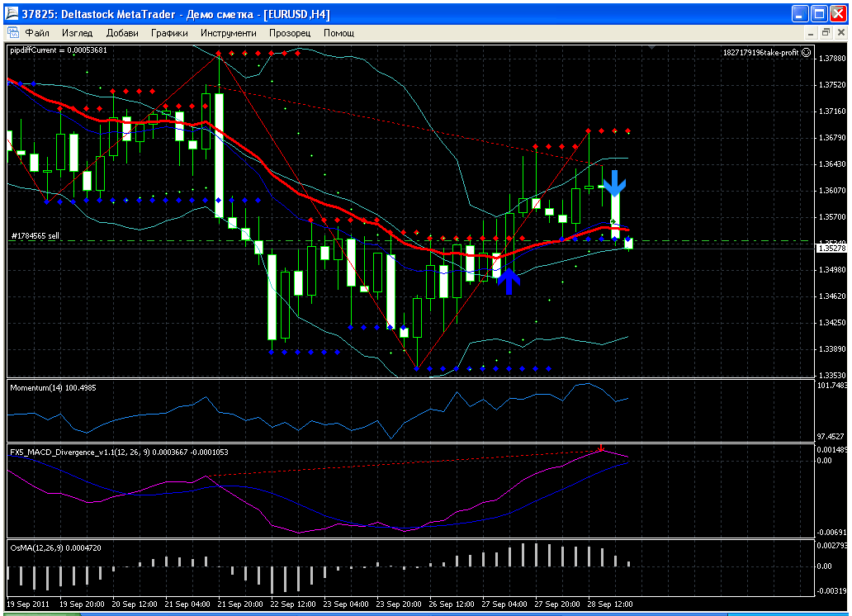Click the 97.4527 Momentum scale value
Viewport: 852px width, 616px height.
831,437
